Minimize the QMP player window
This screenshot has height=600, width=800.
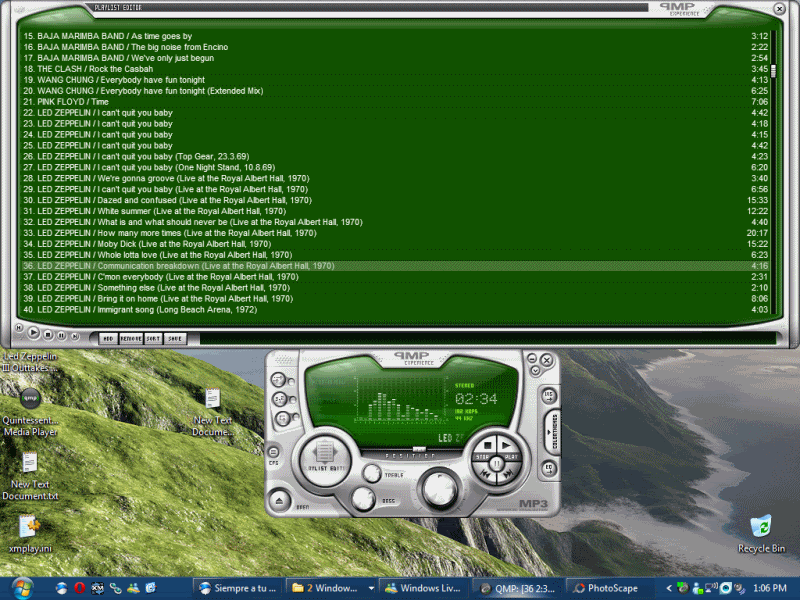pyautogui.click(x=532, y=358)
